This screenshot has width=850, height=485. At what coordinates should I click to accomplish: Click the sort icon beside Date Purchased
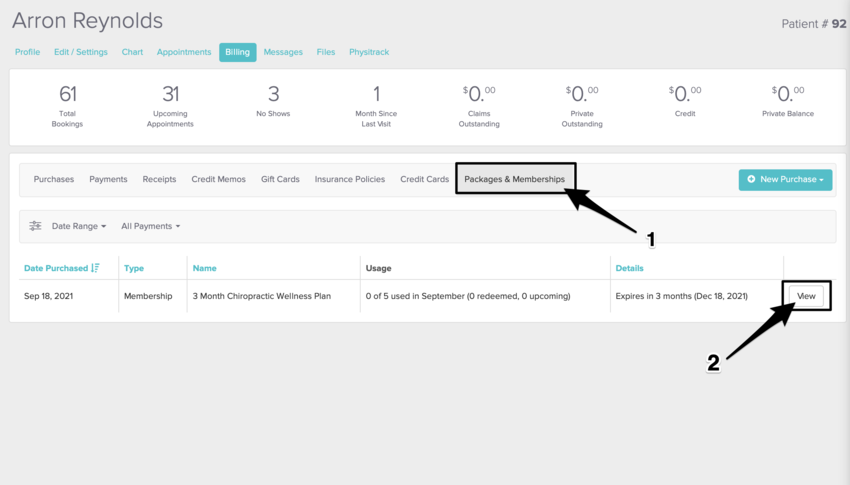[95, 268]
